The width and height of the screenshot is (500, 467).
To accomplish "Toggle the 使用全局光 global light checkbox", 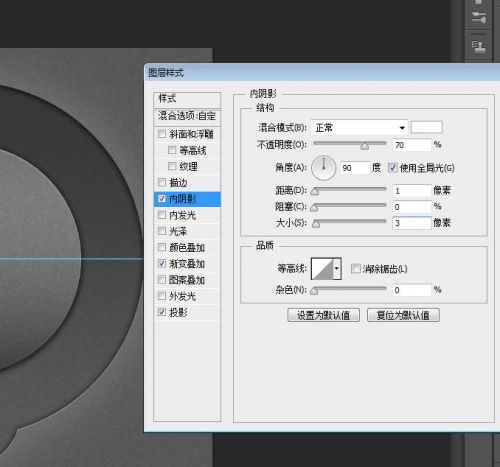I will [393, 168].
